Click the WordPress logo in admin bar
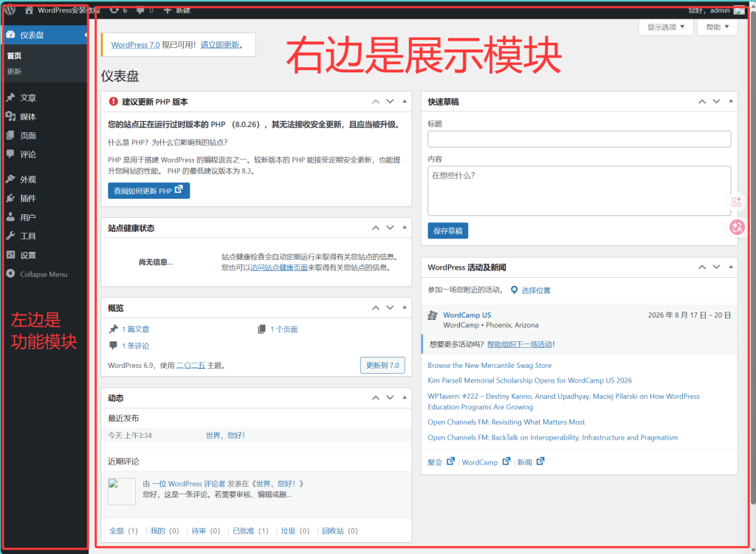 pyautogui.click(x=10, y=10)
